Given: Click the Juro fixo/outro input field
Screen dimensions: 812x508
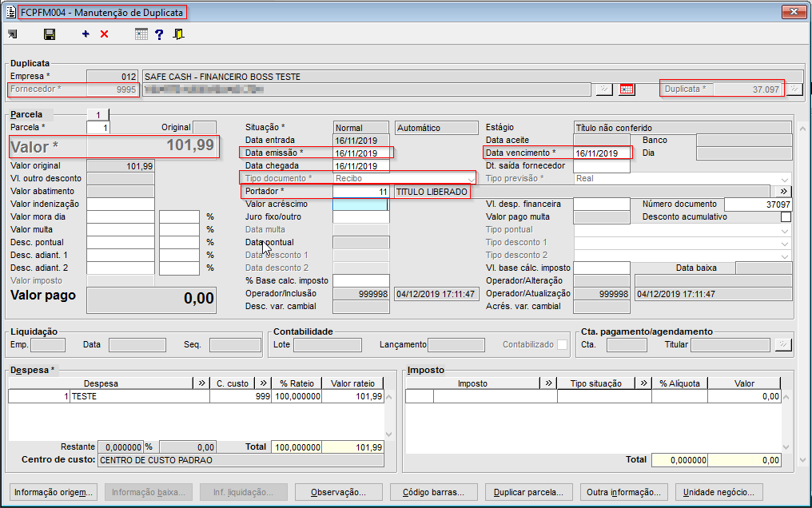Looking at the screenshot, I should 361,217.
